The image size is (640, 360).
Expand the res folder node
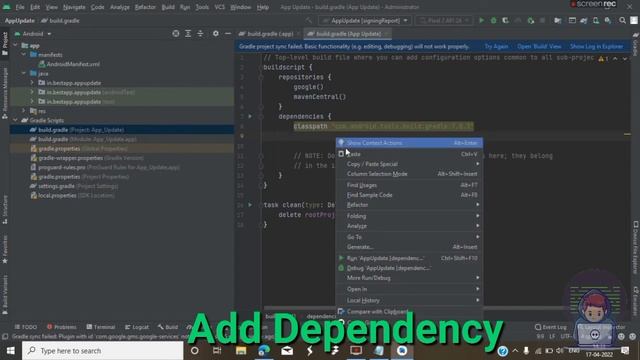(24, 111)
